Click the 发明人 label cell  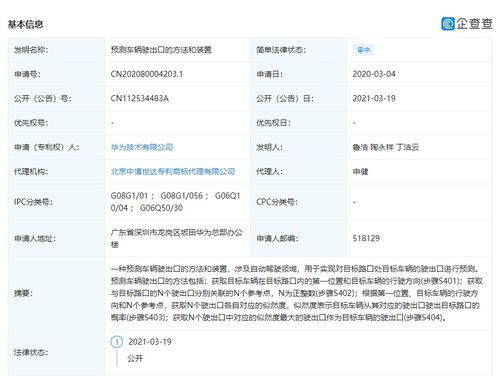(x=298, y=147)
